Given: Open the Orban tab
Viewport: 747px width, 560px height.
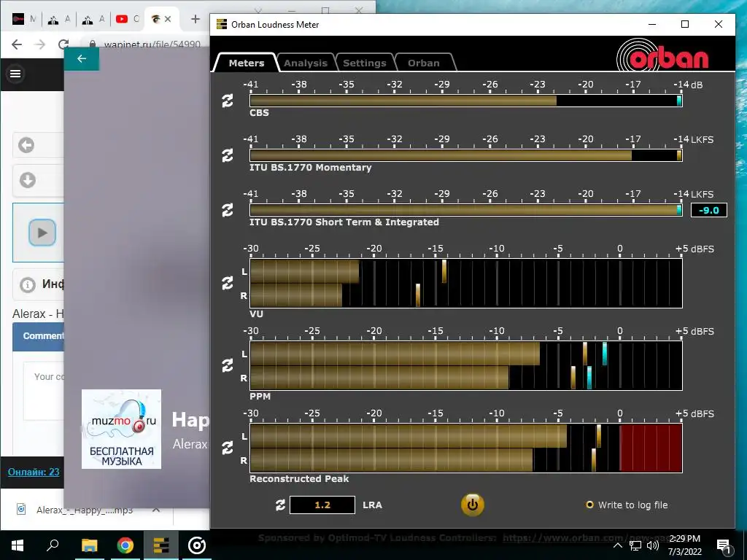Looking at the screenshot, I should point(424,63).
